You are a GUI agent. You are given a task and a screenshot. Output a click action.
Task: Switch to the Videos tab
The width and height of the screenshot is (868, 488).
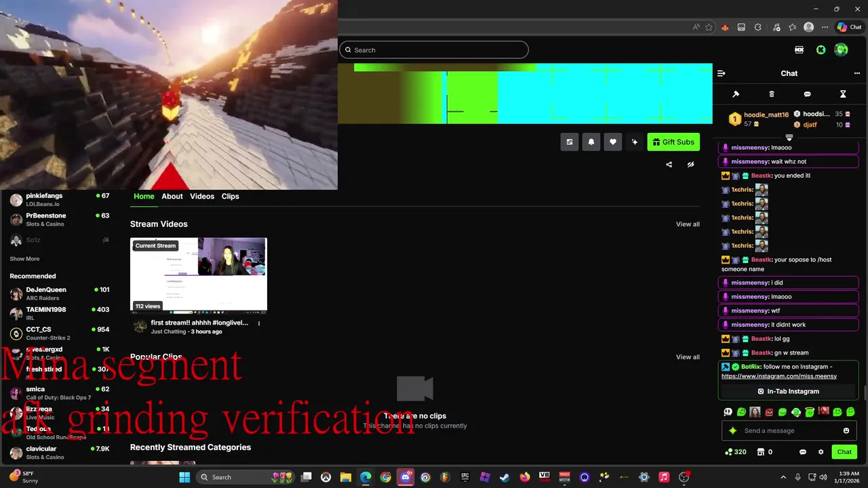202,196
